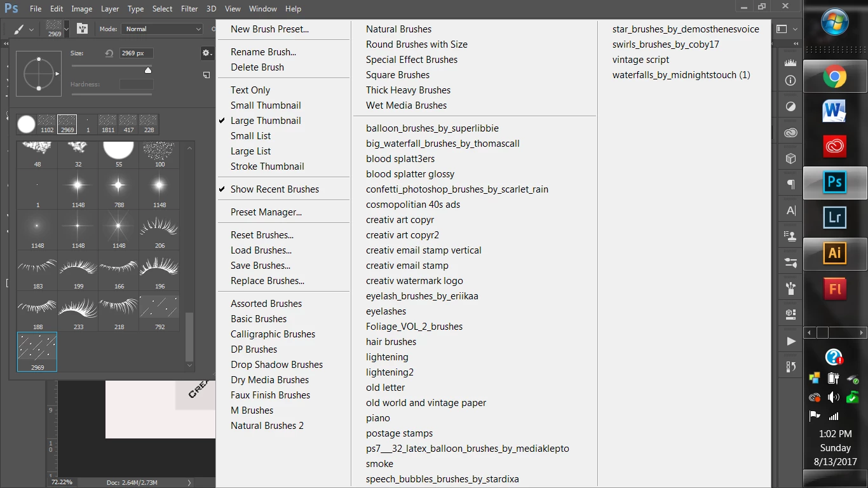
Task: Open Microsoft Word from the taskbar
Action: click(834, 112)
